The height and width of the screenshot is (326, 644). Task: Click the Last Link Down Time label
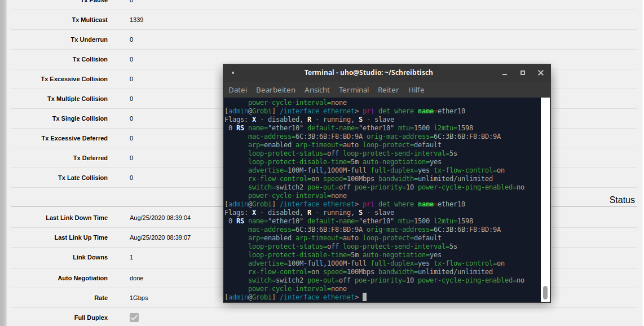(77, 218)
